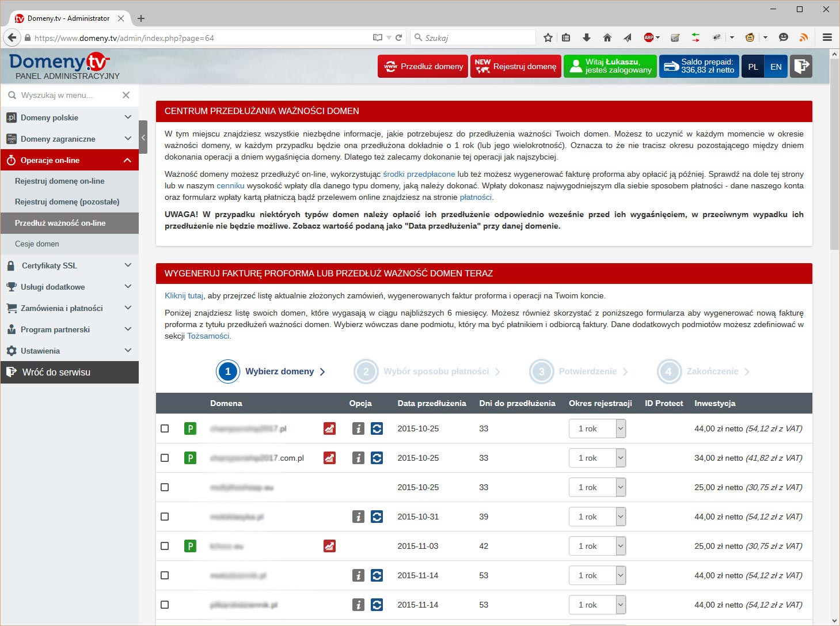Screen dimensions: 840x626
Task: Check the box in the last visible domain row
Action: point(165,605)
